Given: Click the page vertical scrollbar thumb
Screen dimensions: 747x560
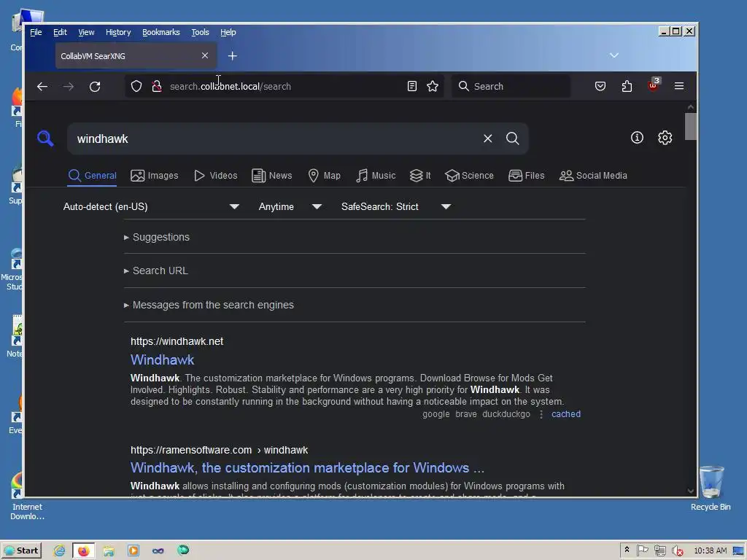Looking at the screenshot, I should pos(691,126).
